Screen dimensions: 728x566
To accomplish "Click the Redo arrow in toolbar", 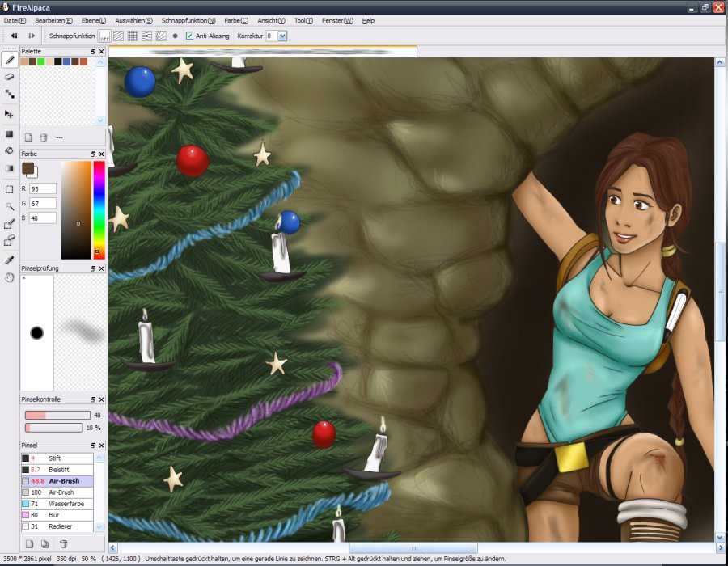I will coord(32,36).
